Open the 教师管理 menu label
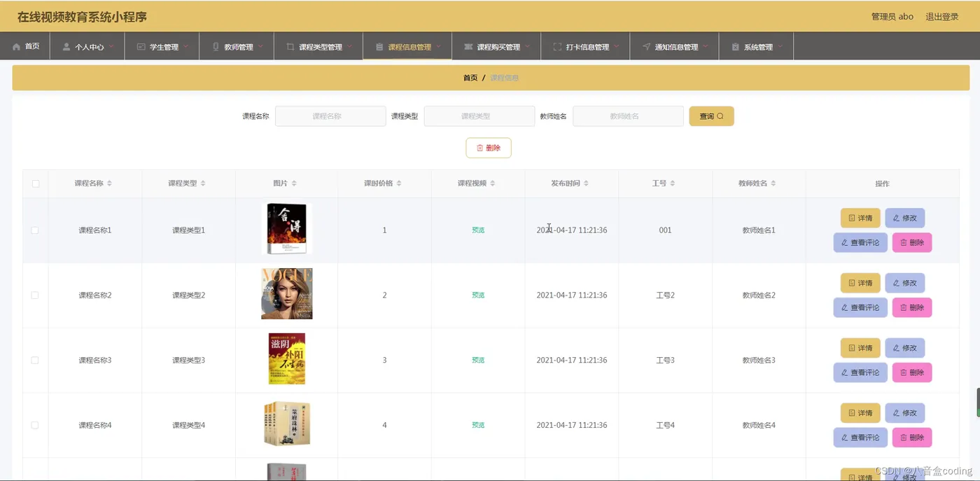Screen dimensions: 980x481 (239, 47)
